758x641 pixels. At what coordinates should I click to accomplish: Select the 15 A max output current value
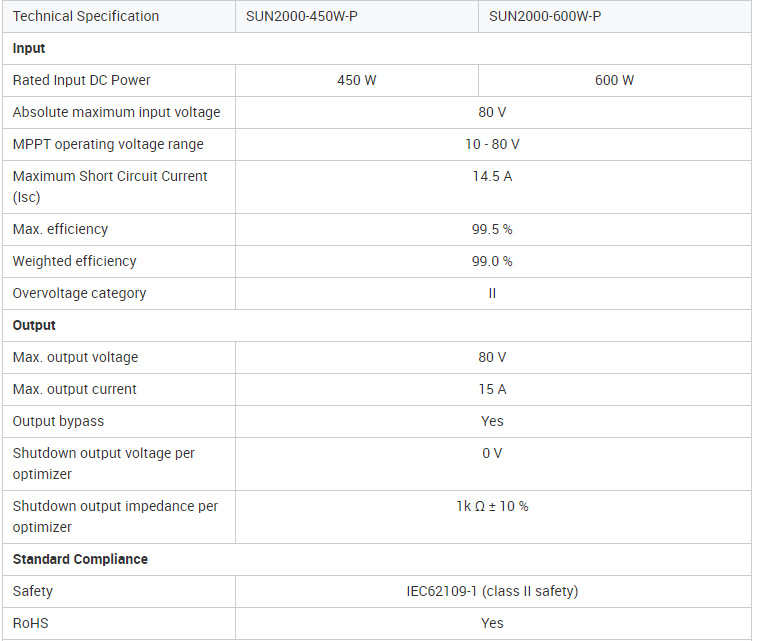pos(492,389)
